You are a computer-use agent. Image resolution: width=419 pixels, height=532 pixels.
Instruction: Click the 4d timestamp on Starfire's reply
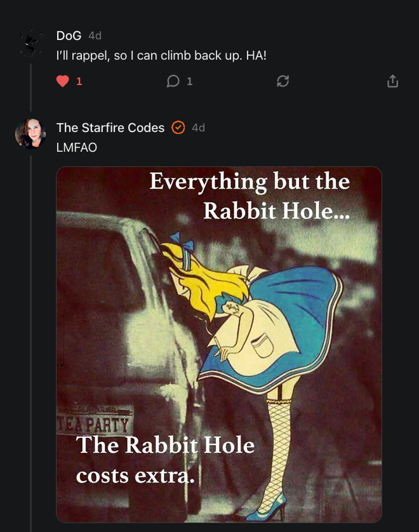pyautogui.click(x=198, y=128)
